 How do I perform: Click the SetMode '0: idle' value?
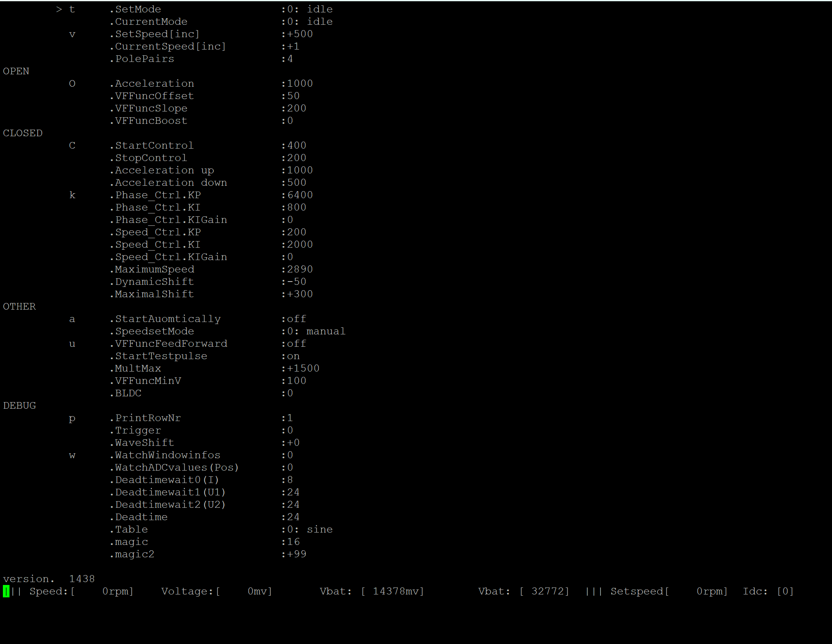[x=310, y=9]
